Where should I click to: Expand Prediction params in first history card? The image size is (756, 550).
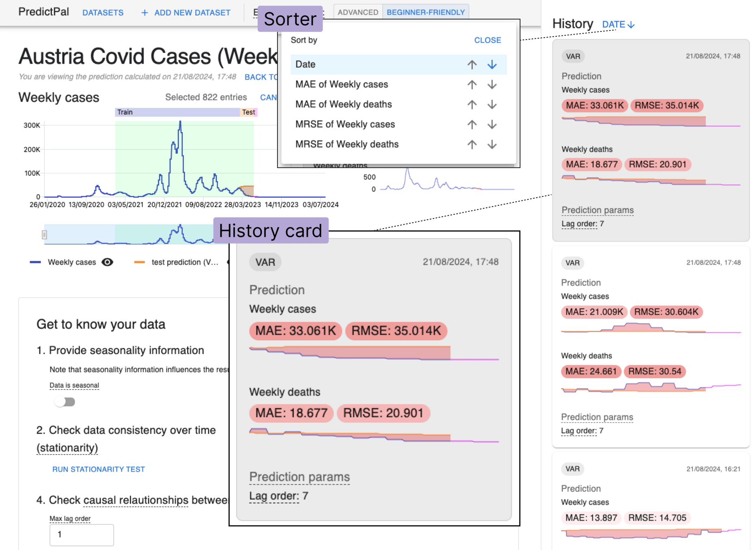[597, 210]
